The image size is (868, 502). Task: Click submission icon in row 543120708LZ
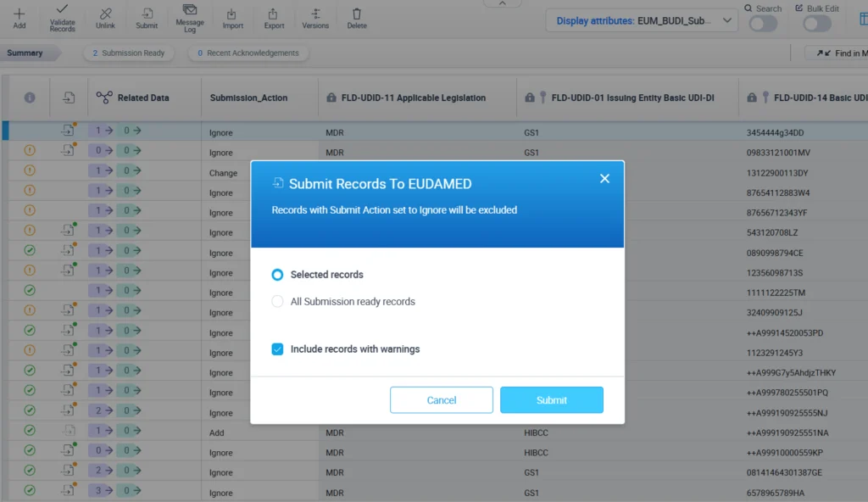coord(69,230)
